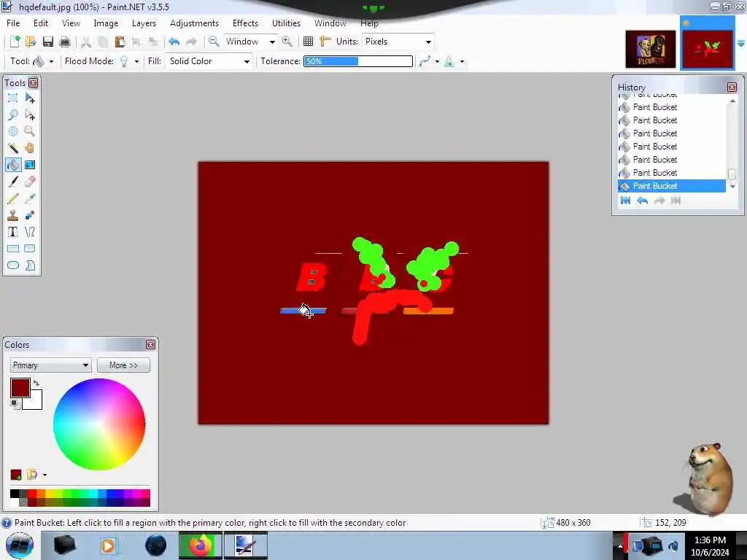Swap primary and secondary colors
The width and height of the screenshot is (747, 560).
pos(36,382)
